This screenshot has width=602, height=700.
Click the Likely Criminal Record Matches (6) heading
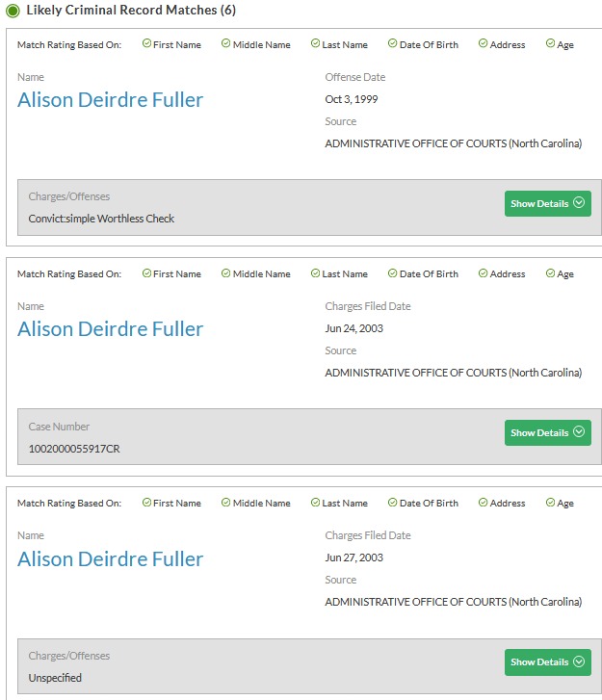[x=131, y=11]
